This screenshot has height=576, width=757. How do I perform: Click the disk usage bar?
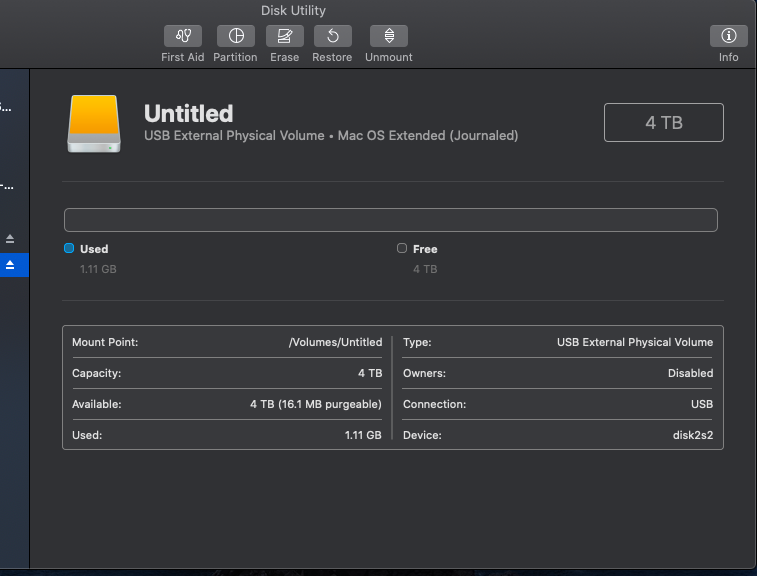tap(391, 220)
